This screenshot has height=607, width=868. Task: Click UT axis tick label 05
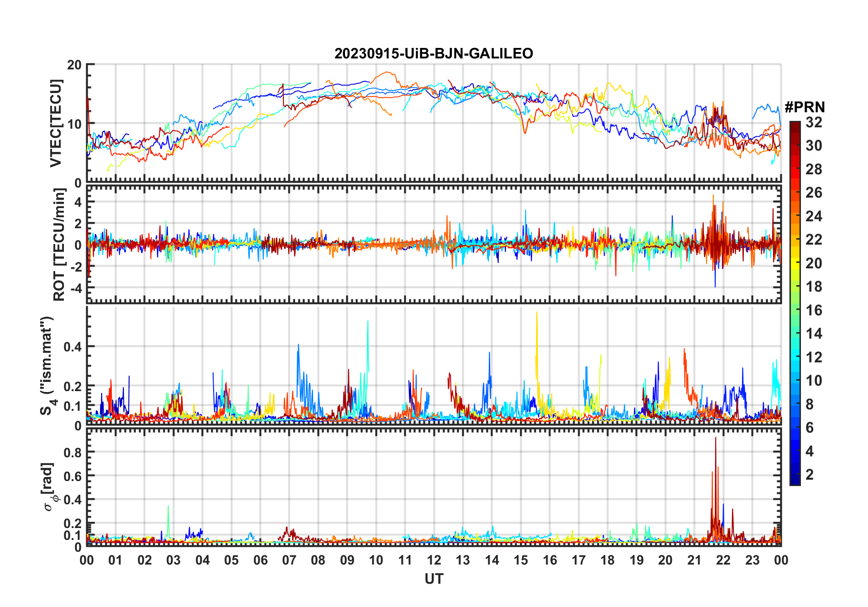tap(231, 560)
